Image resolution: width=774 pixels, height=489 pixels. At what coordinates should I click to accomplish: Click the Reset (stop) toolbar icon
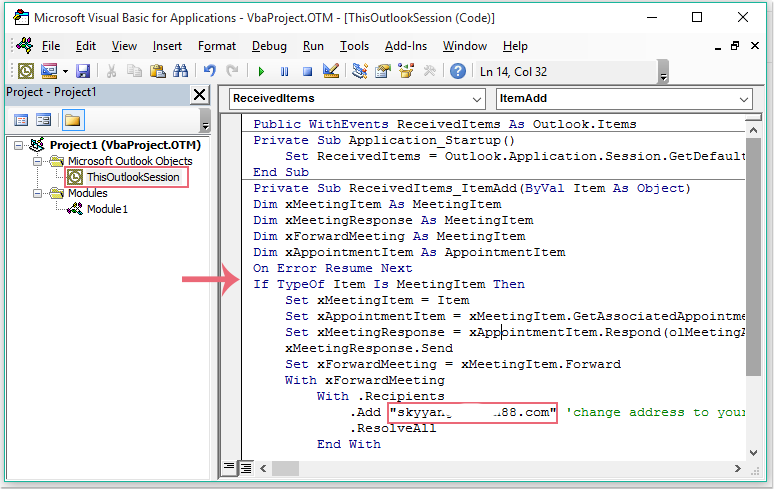(x=307, y=71)
